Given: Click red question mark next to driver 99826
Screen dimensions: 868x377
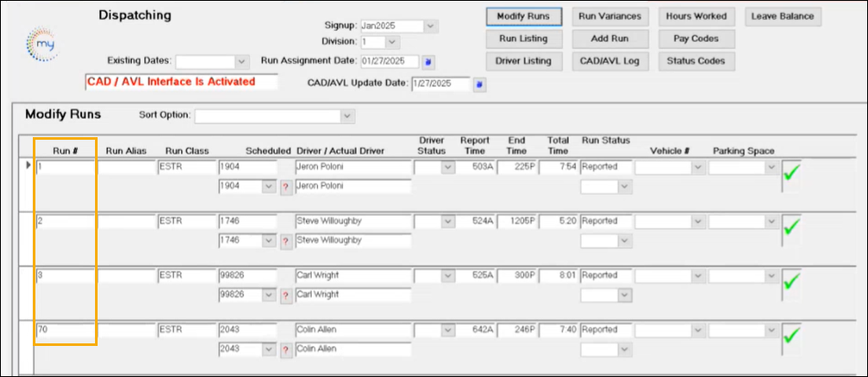Looking at the screenshot, I should [x=286, y=294].
